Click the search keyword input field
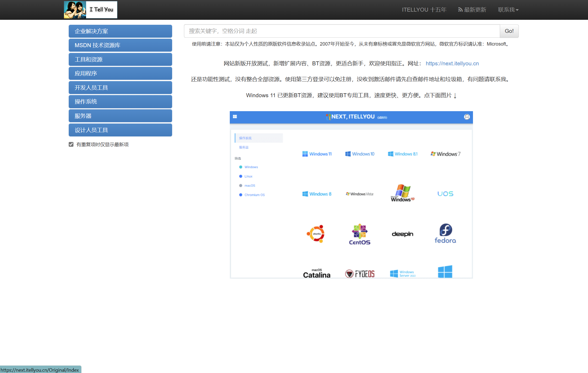 tap(342, 31)
